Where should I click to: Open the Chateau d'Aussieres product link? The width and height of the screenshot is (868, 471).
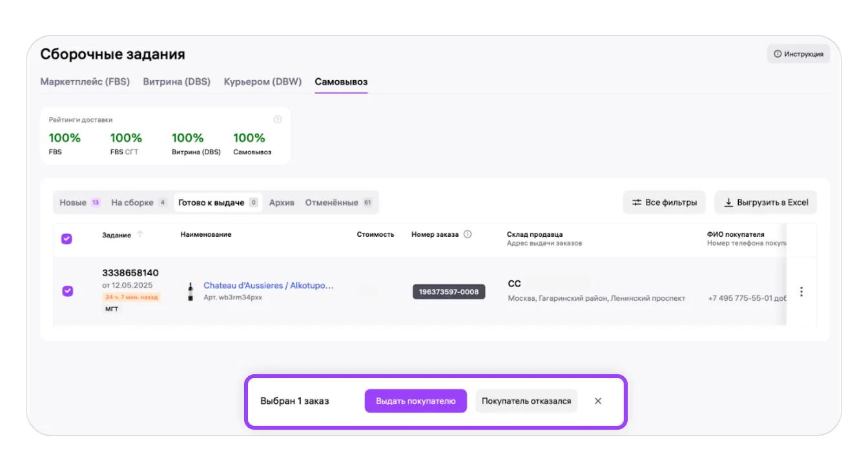[x=268, y=285]
